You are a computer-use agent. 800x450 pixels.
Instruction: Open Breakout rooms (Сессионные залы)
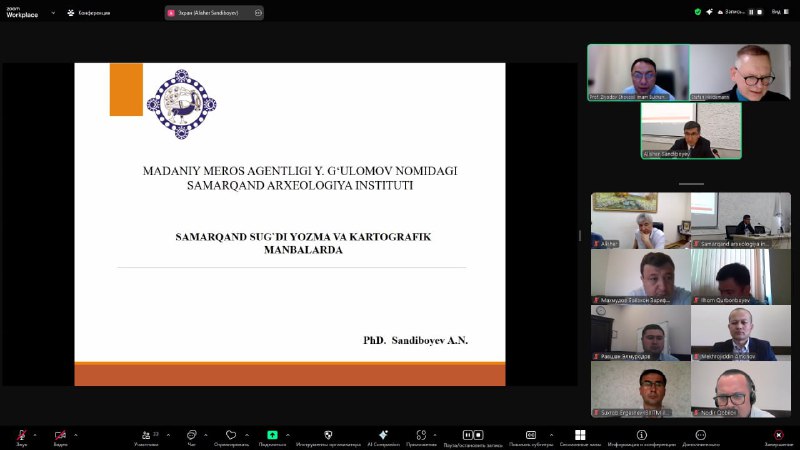[580, 437]
